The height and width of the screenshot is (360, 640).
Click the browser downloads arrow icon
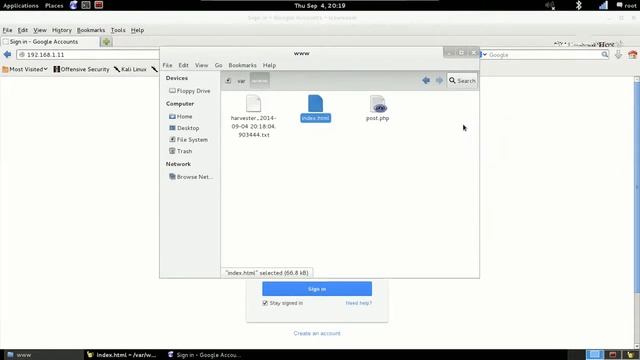pos(618,54)
